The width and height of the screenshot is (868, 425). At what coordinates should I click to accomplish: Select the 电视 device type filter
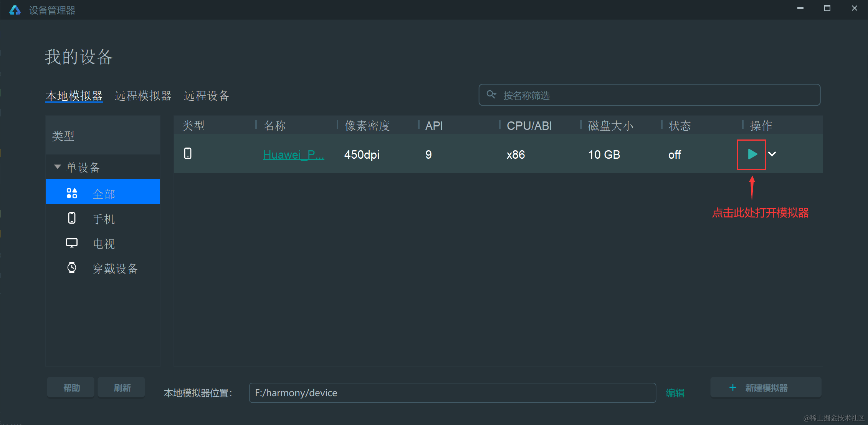103,244
